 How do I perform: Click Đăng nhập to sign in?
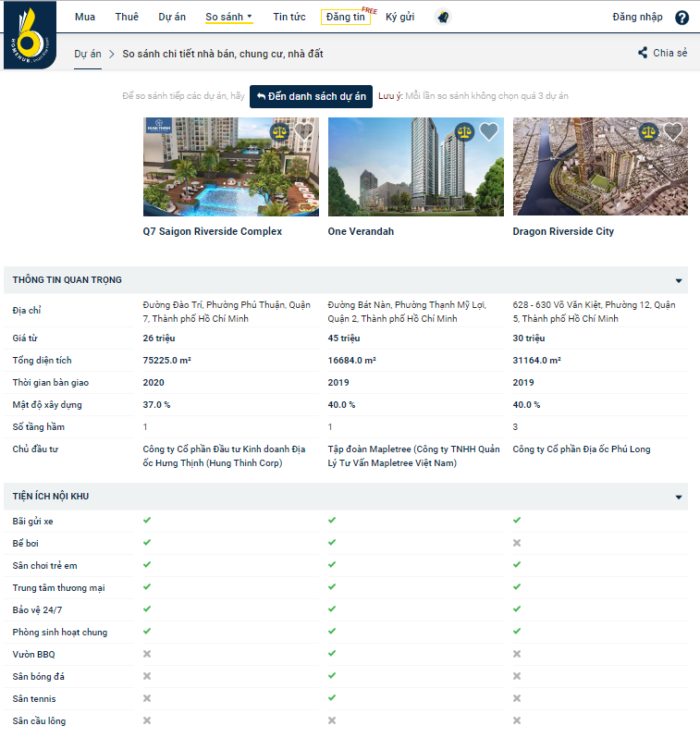tap(637, 17)
